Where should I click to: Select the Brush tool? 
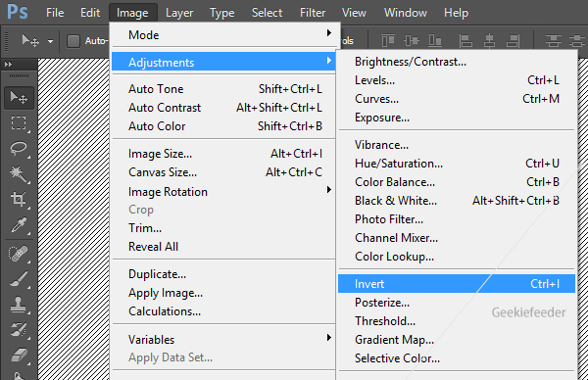19,279
